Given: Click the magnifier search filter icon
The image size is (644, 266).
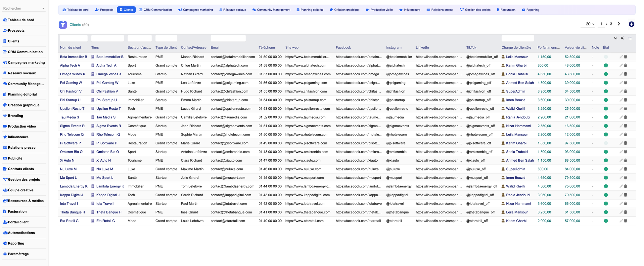Looking at the screenshot, I should click(x=616, y=38).
